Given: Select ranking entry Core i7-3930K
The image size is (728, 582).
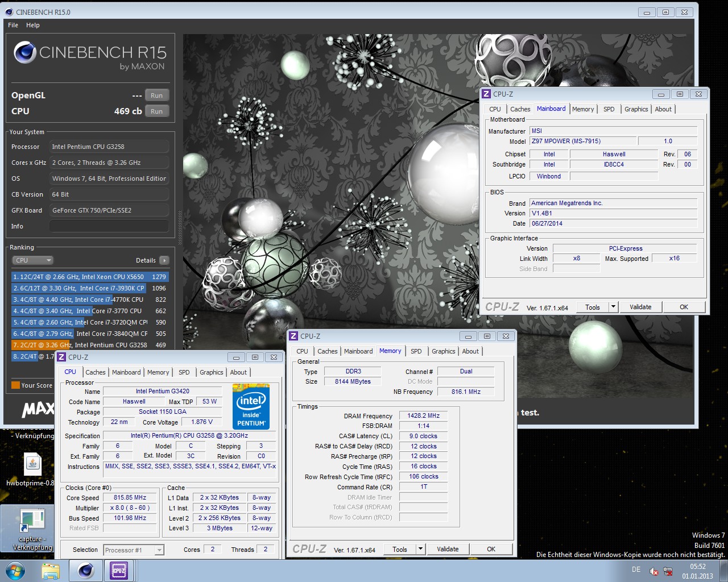Looking at the screenshot, I should click(90, 288).
